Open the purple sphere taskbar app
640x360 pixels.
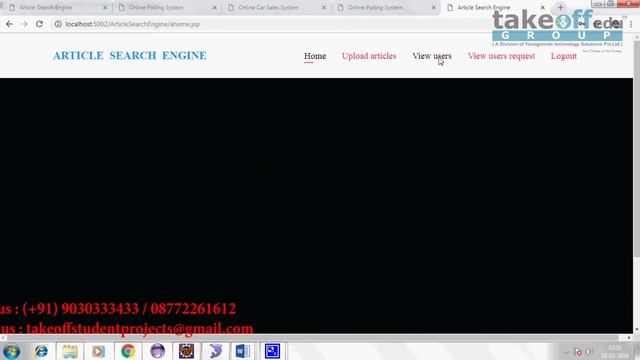pyautogui.click(x=157, y=351)
